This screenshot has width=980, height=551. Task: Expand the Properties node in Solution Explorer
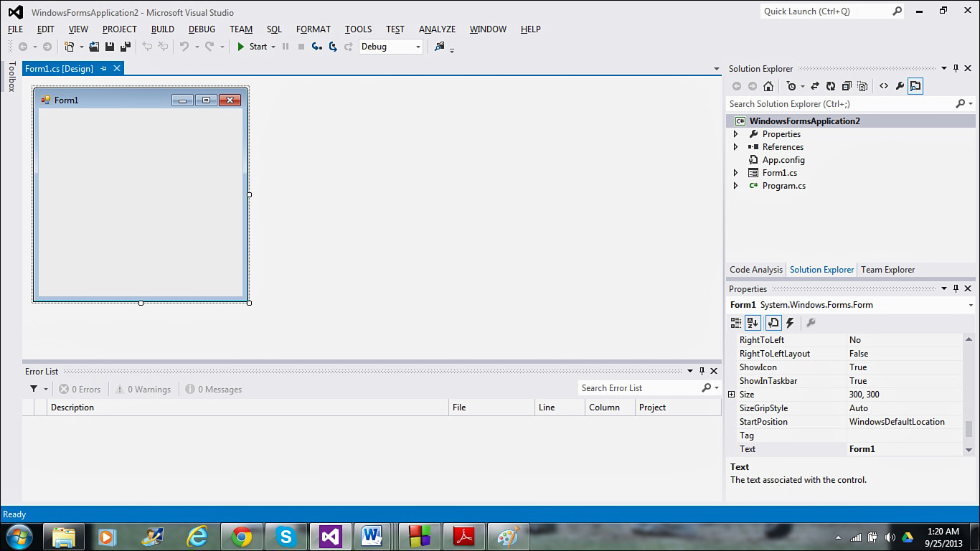735,134
